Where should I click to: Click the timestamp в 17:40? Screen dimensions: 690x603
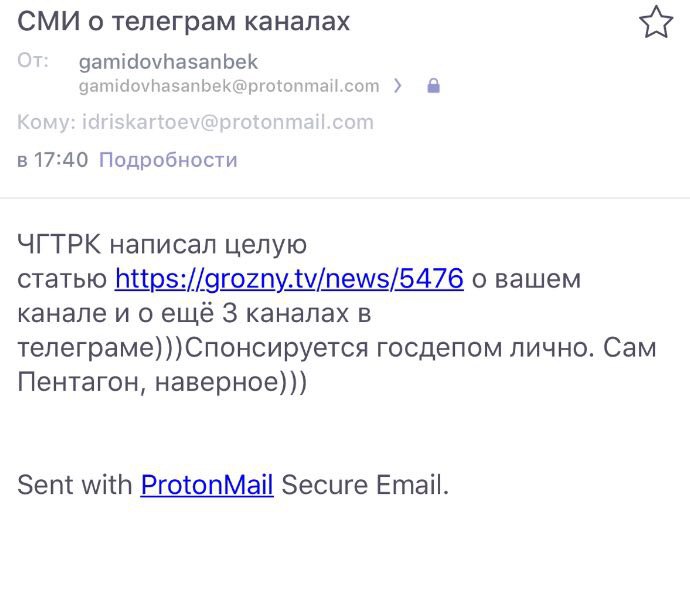(x=53, y=159)
